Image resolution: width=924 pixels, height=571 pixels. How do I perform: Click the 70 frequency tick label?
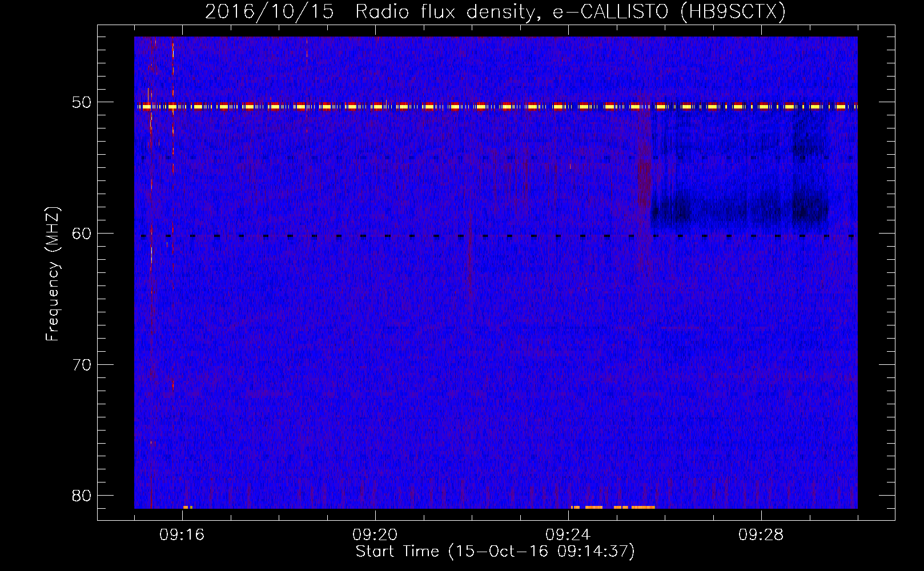[x=82, y=365]
